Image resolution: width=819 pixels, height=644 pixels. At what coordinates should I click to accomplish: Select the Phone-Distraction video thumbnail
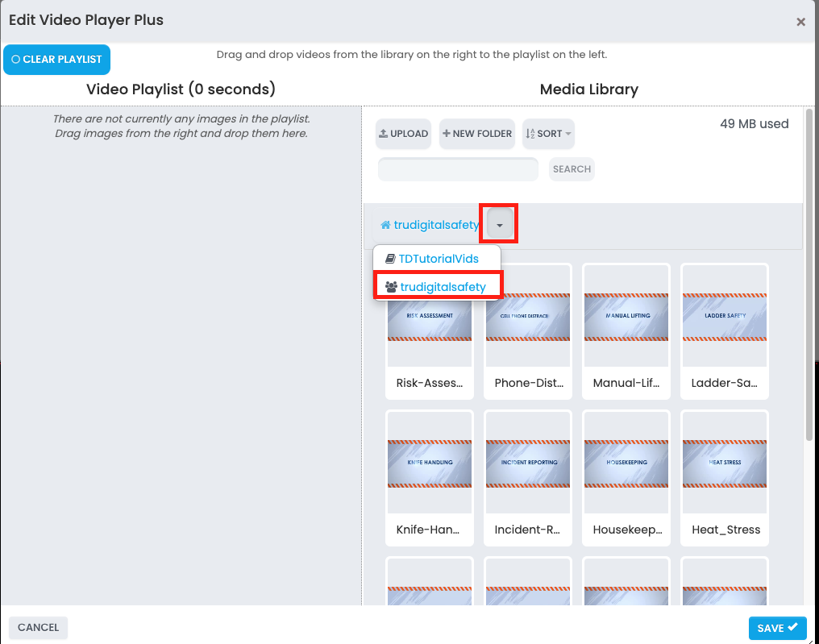click(527, 317)
